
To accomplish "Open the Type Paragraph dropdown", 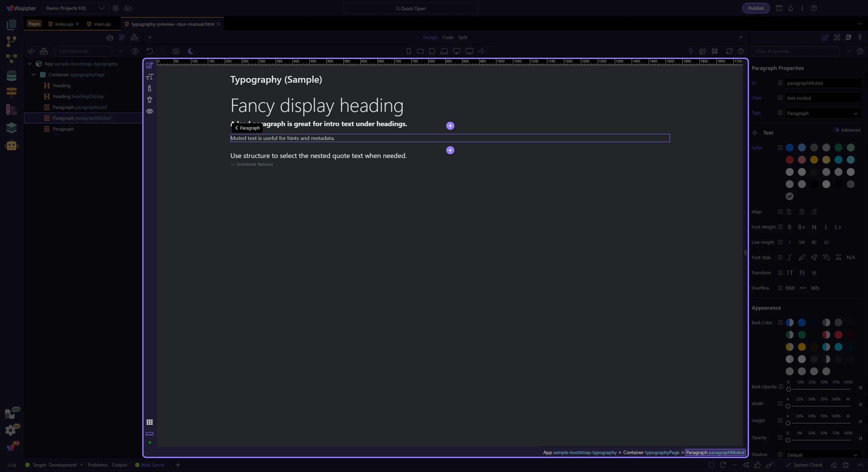I will tap(822, 113).
